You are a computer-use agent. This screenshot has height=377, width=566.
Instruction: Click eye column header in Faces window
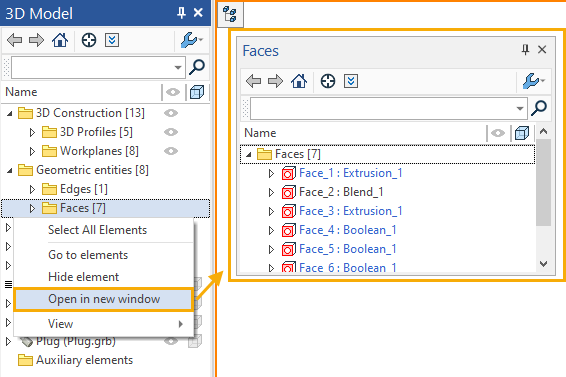coord(498,133)
